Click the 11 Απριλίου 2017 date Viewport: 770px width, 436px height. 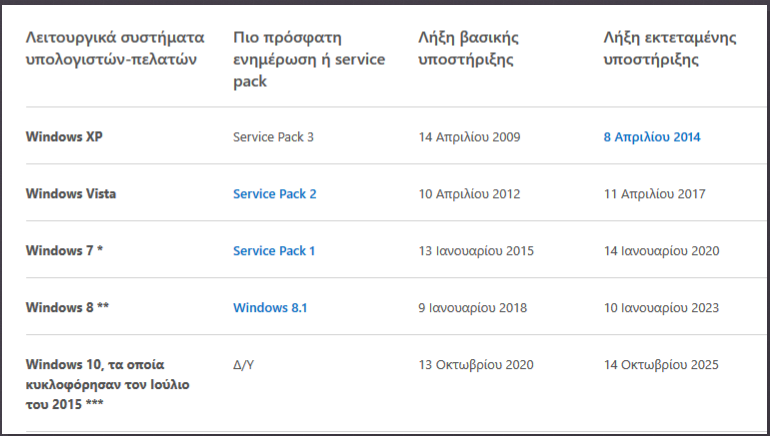pos(653,193)
